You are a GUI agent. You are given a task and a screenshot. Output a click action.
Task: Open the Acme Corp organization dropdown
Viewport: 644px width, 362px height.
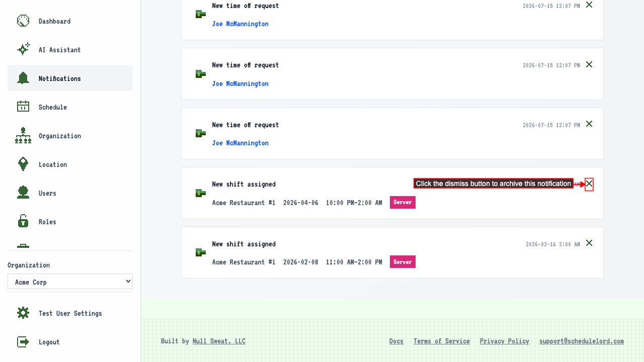pos(70,282)
